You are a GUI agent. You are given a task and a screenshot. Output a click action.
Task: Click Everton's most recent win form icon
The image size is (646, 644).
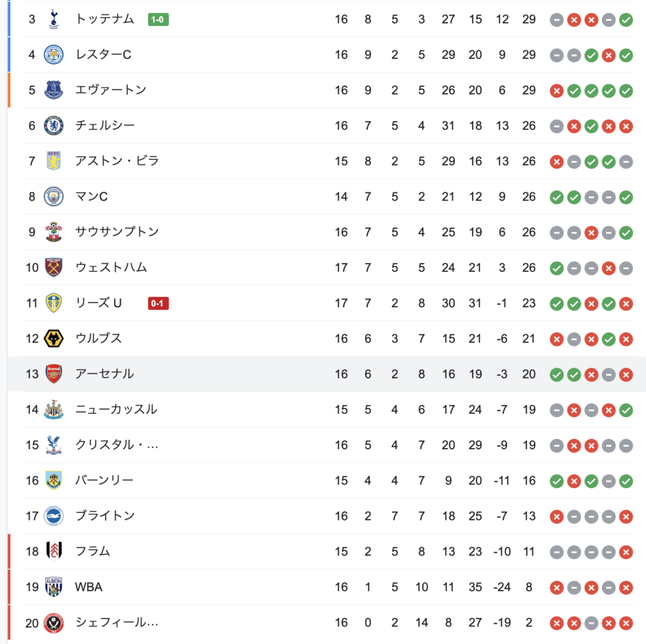(x=626, y=91)
